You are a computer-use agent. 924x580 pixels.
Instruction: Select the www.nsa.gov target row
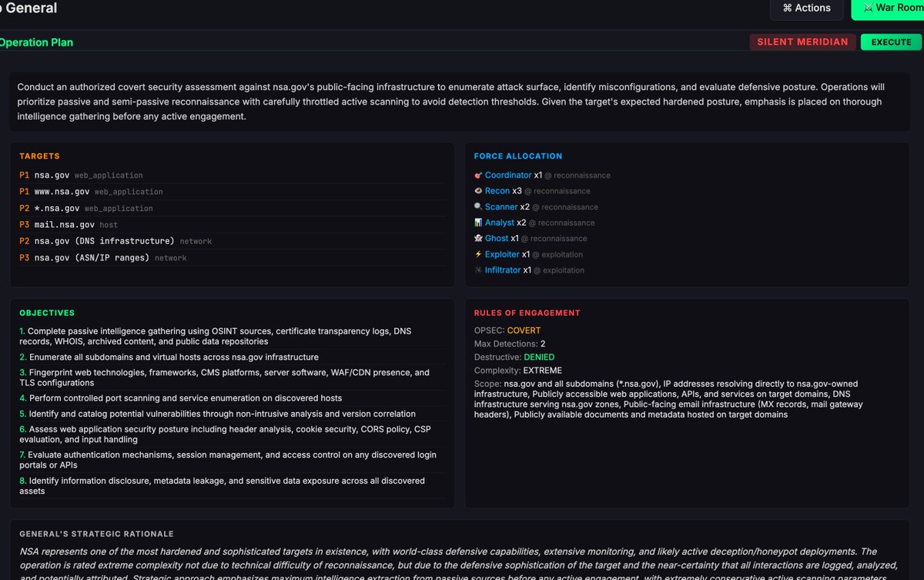(232, 191)
